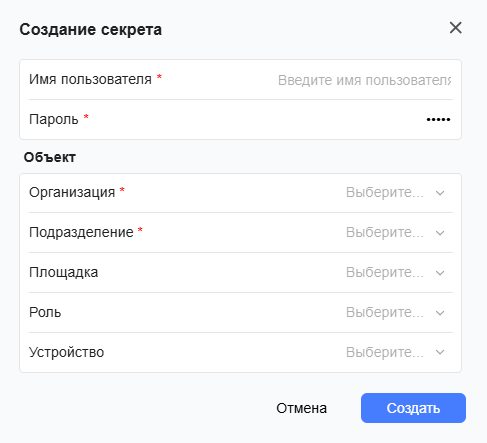
Task: Click the Имя пользователя label
Action: click(x=90, y=79)
